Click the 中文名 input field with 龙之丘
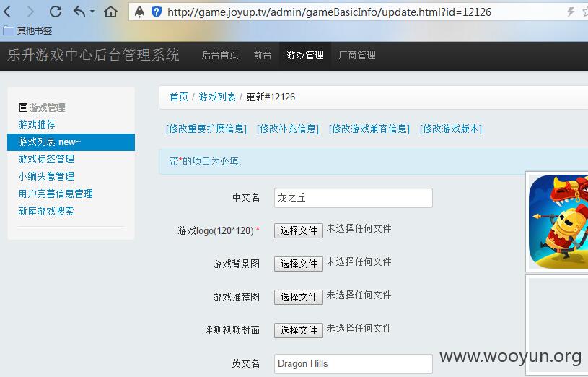 (x=354, y=197)
